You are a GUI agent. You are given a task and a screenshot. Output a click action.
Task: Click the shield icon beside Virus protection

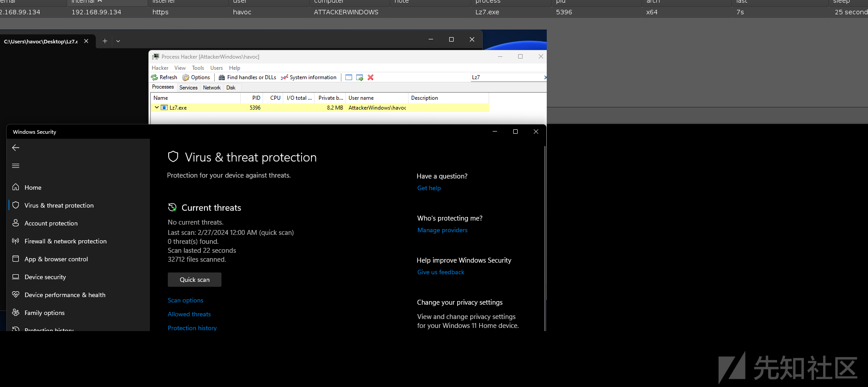pos(16,205)
